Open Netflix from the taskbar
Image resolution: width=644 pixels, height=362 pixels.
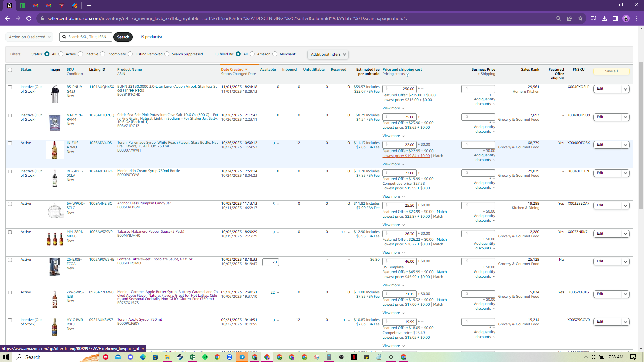pyautogui.click(x=354, y=357)
